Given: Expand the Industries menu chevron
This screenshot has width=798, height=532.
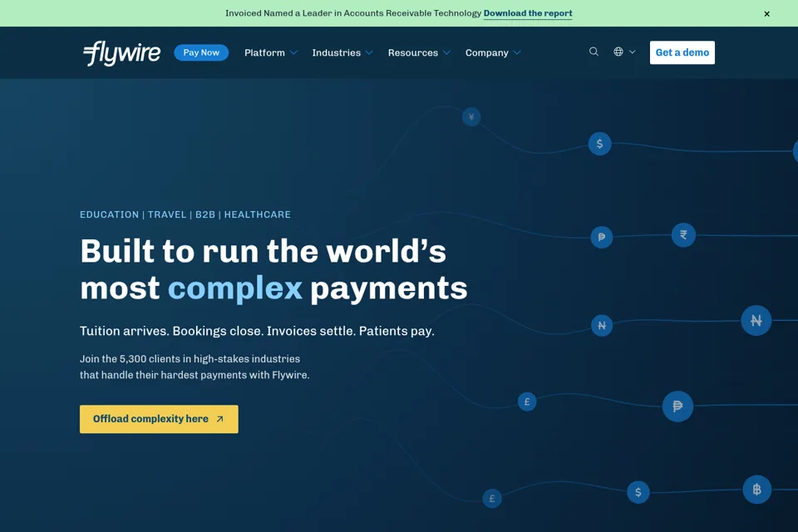Looking at the screenshot, I should point(369,52).
